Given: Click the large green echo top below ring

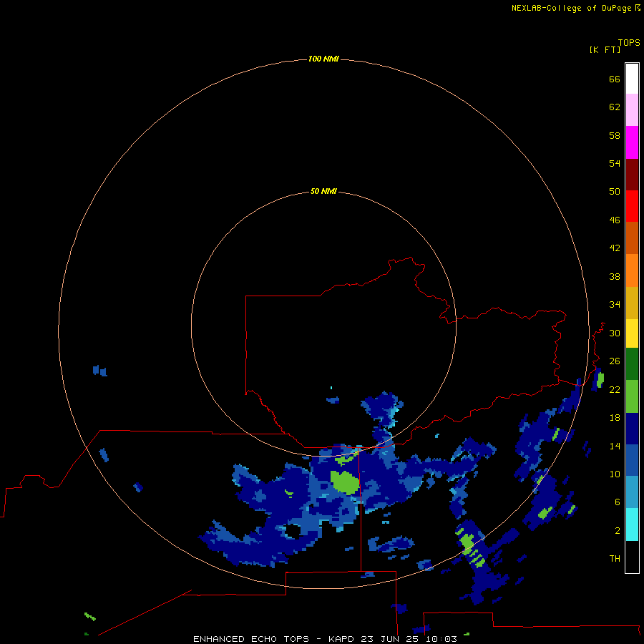Looking at the screenshot, I should (345, 482).
